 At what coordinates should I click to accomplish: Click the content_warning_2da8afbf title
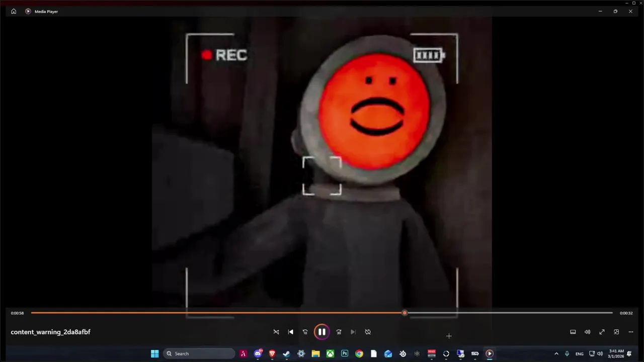click(x=50, y=332)
